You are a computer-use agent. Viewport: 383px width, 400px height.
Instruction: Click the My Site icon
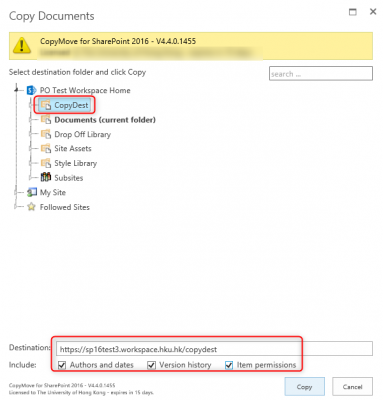pyautogui.click(x=32, y=192)
